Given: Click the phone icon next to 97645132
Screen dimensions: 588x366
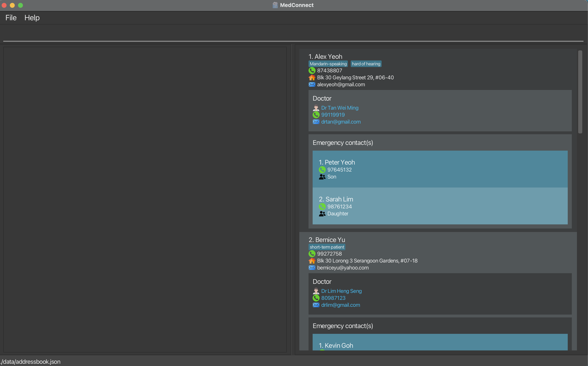Looking at the screenshot, I should coord(322,170).
